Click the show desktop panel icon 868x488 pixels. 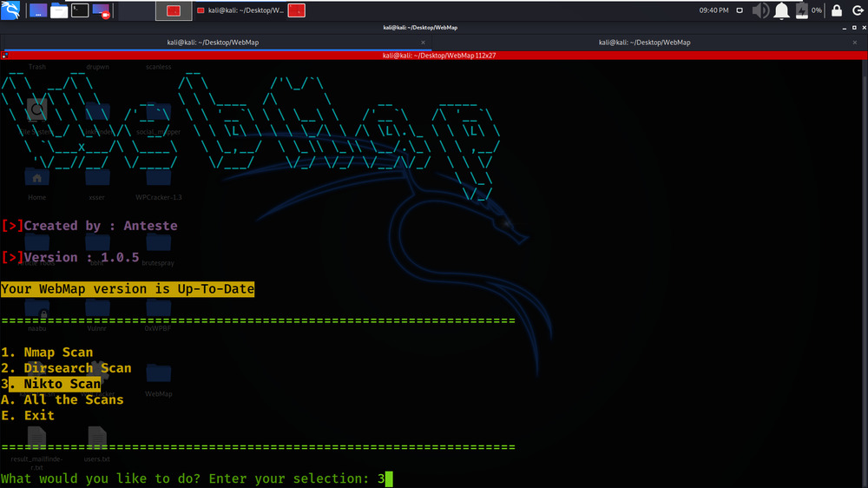pyautogui.click(x=38, y=10)
